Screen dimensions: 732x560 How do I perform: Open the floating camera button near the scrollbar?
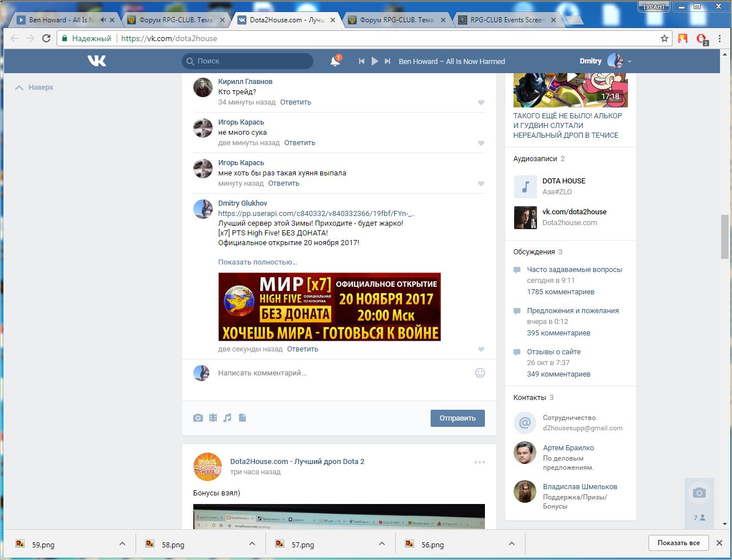[x=699, y=493]
